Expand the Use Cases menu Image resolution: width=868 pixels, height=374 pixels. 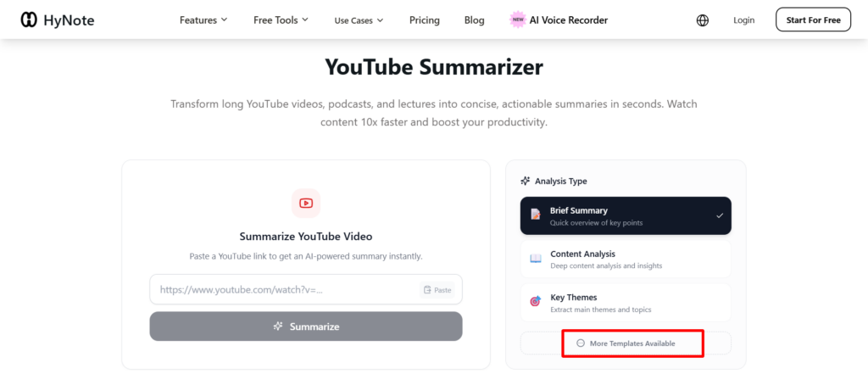click(359, 20)
